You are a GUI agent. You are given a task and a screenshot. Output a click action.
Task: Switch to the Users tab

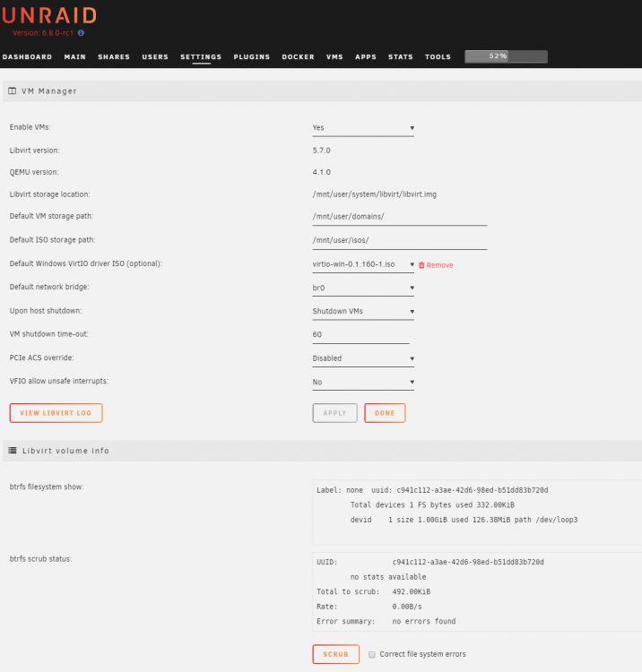[x=155, y=57]
